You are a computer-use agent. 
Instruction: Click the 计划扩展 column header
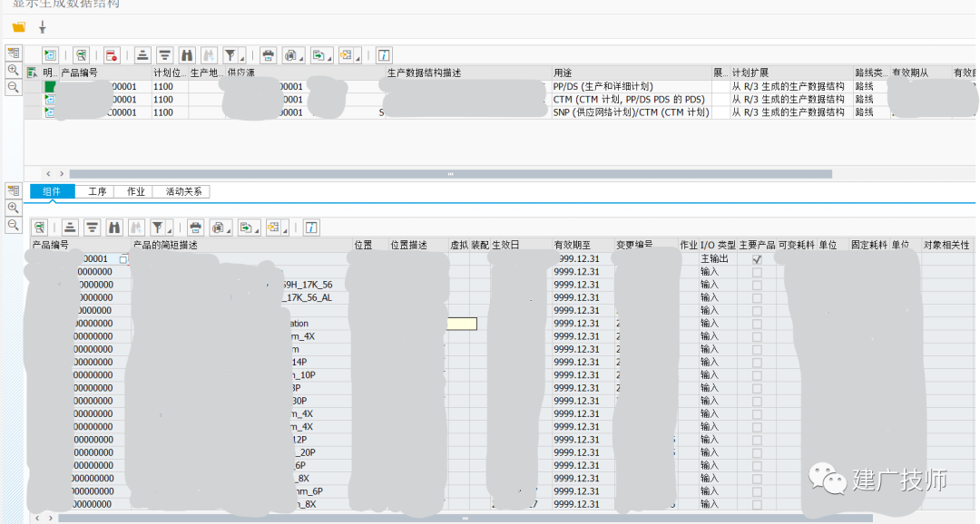791,73
